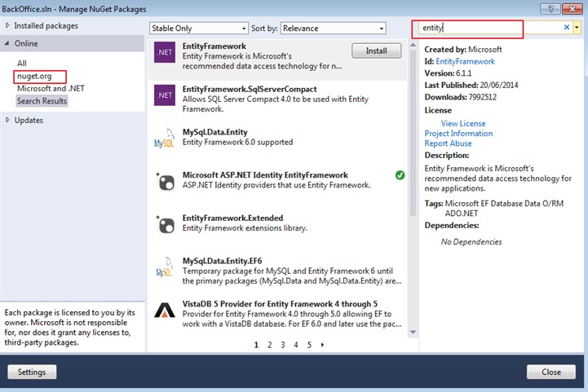This screenshot has height=392, width=588.
Task: Select the All source under Online
Action: pyautogui.click(x=22, y=63)
